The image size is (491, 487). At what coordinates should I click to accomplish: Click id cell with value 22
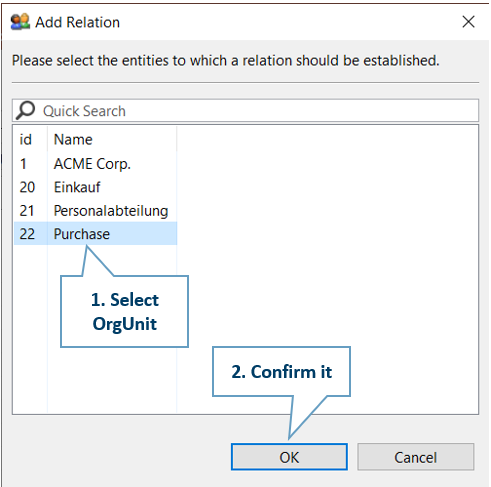click(x=27, y=234)
